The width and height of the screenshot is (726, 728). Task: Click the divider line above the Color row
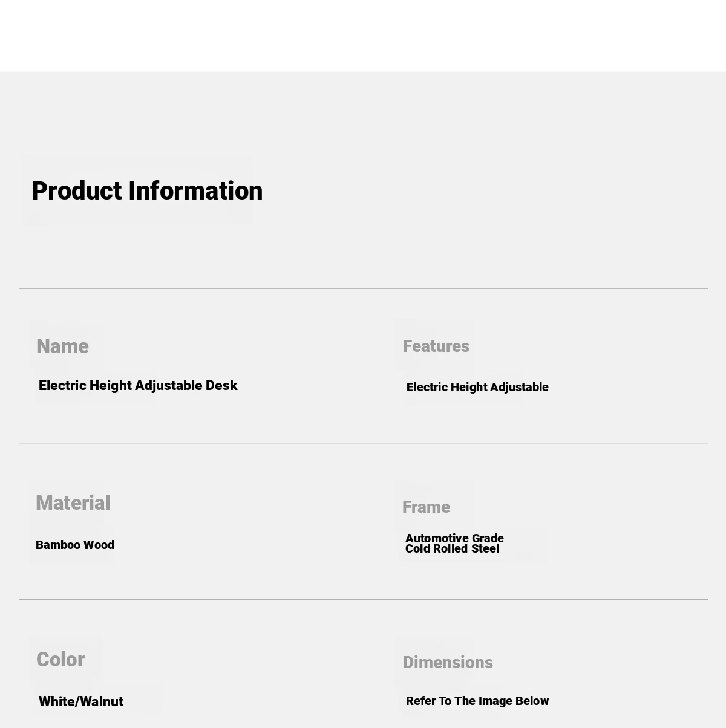point(363,600)
